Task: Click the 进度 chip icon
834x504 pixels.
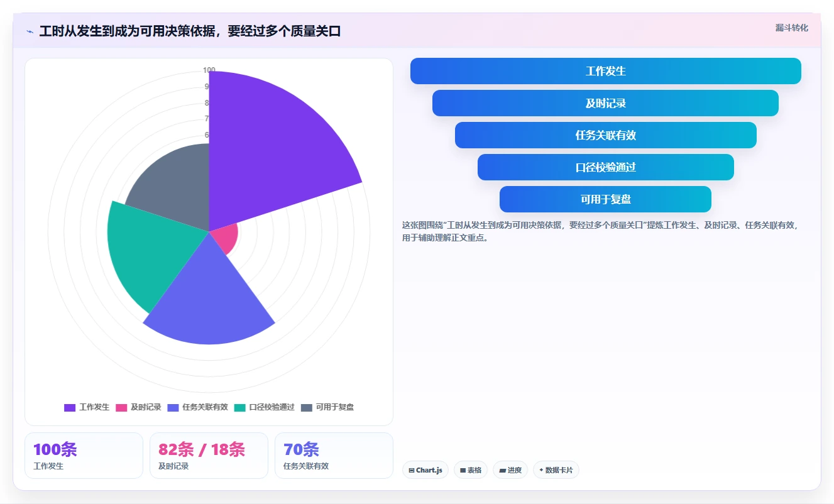Action: click(x=502, y=470)
